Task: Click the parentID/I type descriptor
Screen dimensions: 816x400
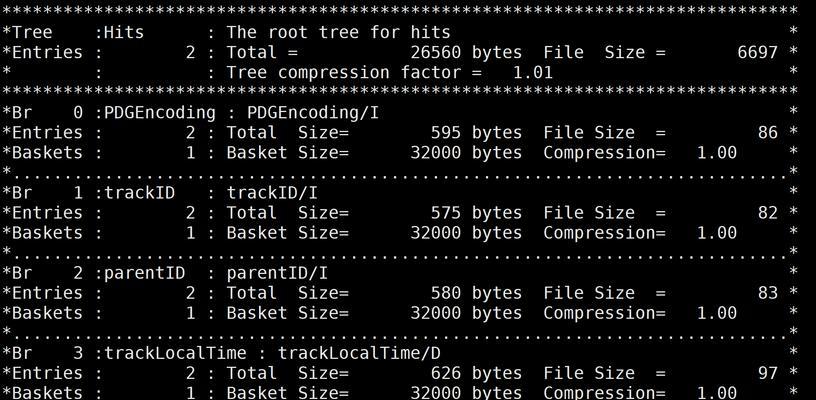Action: click(277, 273)
